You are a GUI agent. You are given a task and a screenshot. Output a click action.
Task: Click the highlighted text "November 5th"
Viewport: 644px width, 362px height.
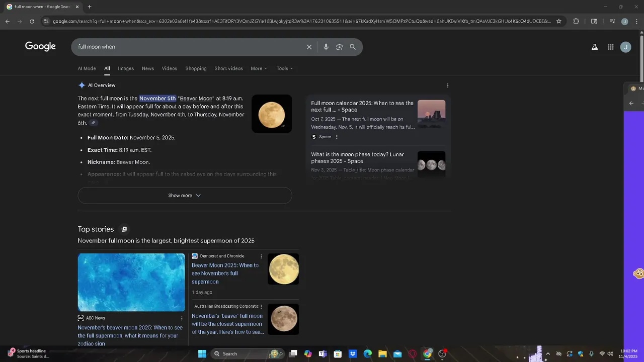pyautogui.click(x=157, y=99)
